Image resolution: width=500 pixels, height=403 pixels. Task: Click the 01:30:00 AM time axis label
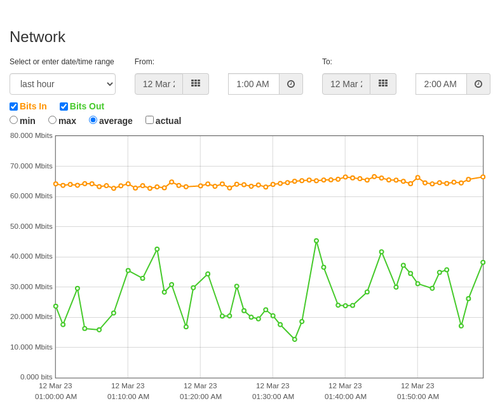tap(273, 397)
